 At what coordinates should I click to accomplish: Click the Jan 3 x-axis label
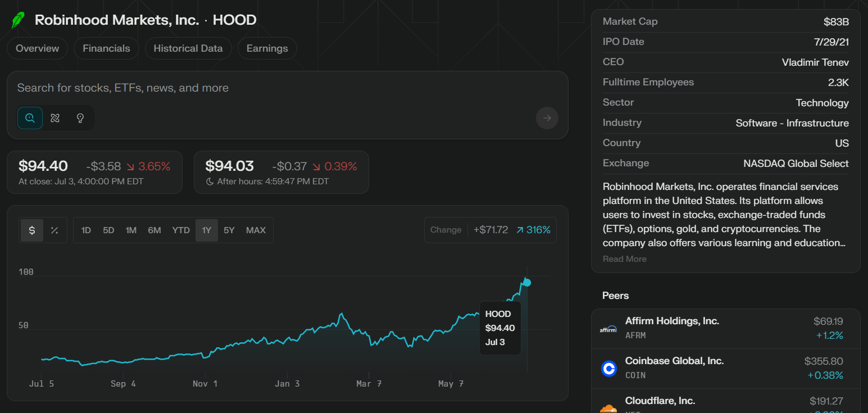(x=287, y=384)
